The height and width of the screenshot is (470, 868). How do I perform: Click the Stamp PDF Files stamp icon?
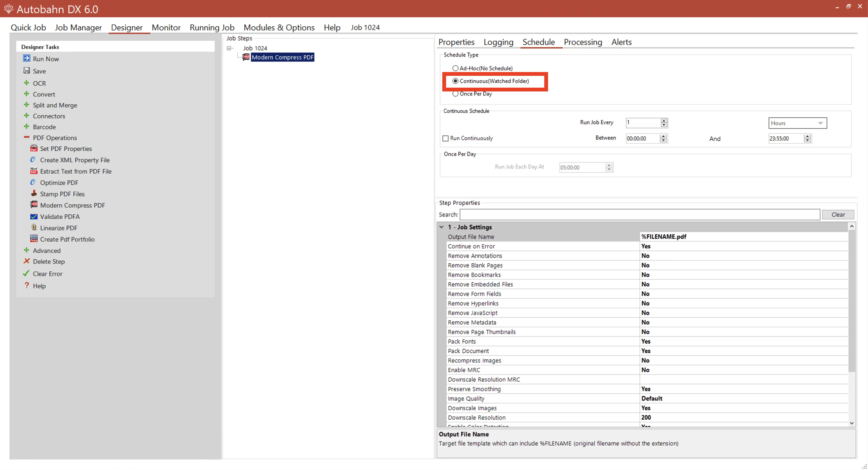(x=34, y=193)
